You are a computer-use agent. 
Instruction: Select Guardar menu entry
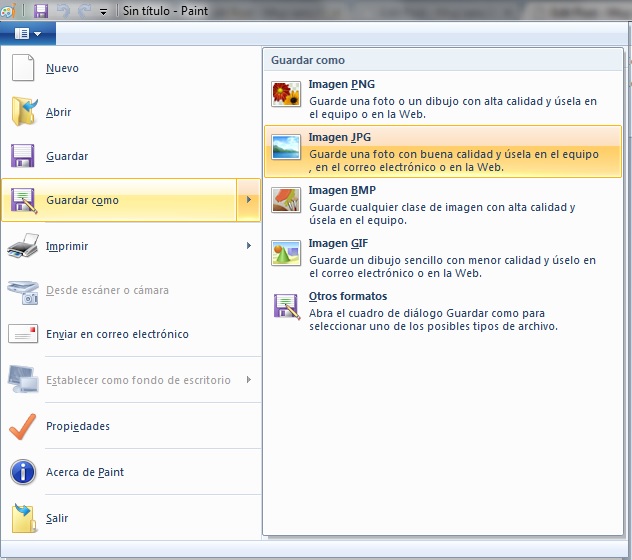point(131,156)
